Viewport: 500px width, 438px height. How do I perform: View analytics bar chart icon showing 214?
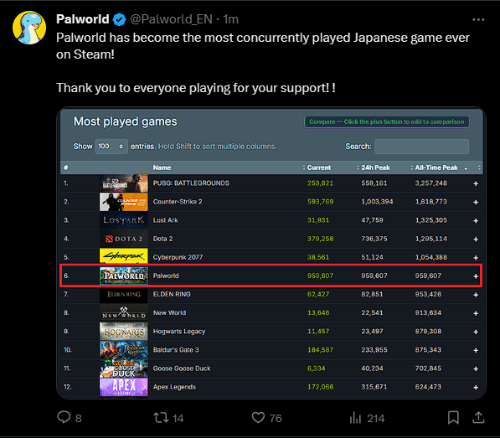pyautogui.click(x=355, y=418)
